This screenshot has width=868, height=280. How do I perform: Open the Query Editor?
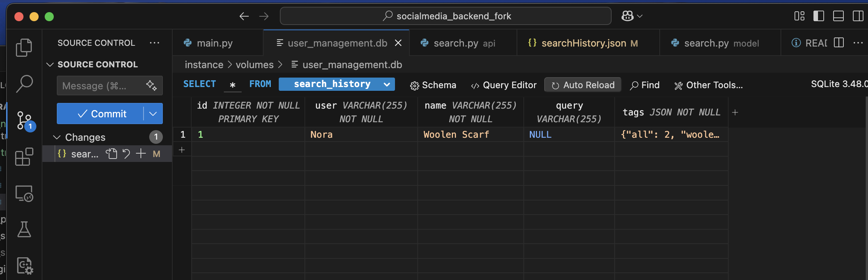click(503, 85)
